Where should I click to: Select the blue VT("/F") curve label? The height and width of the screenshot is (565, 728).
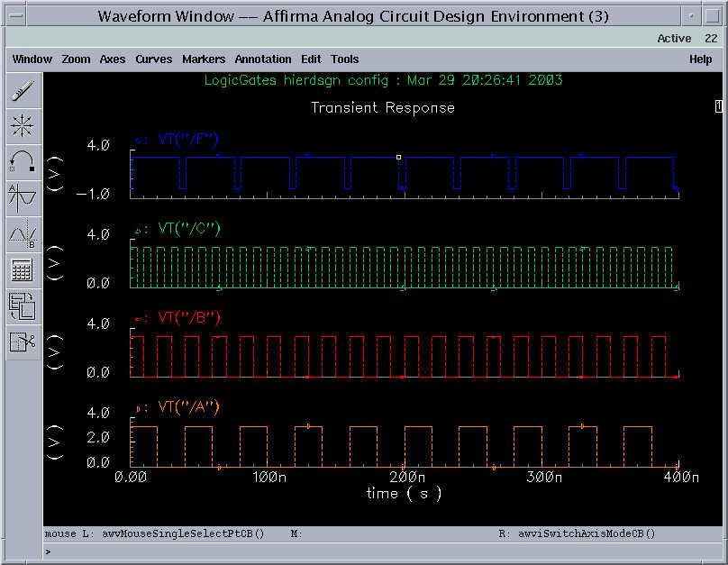(x=187, y=139)
